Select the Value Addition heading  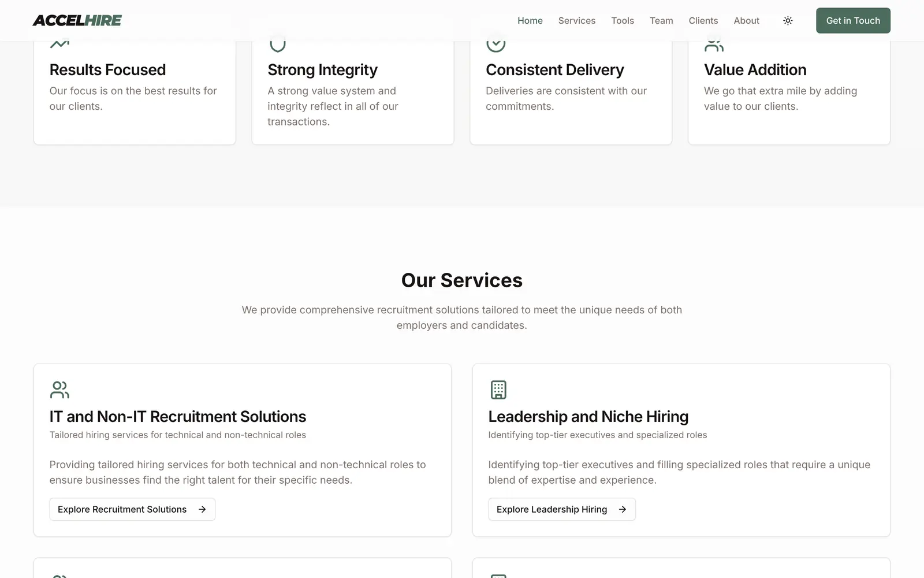(x=755, y=70)
